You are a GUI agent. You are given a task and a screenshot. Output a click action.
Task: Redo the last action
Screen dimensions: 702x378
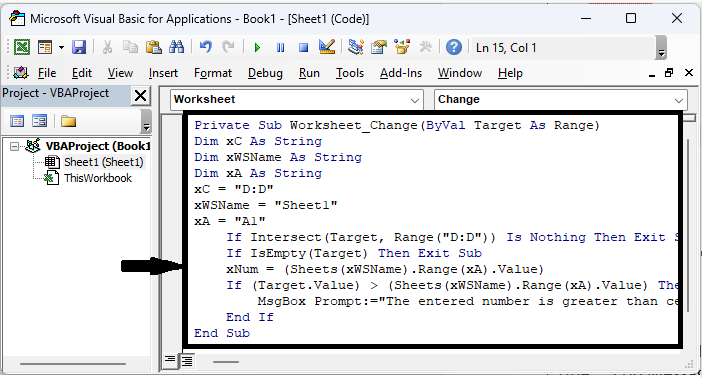228,47
